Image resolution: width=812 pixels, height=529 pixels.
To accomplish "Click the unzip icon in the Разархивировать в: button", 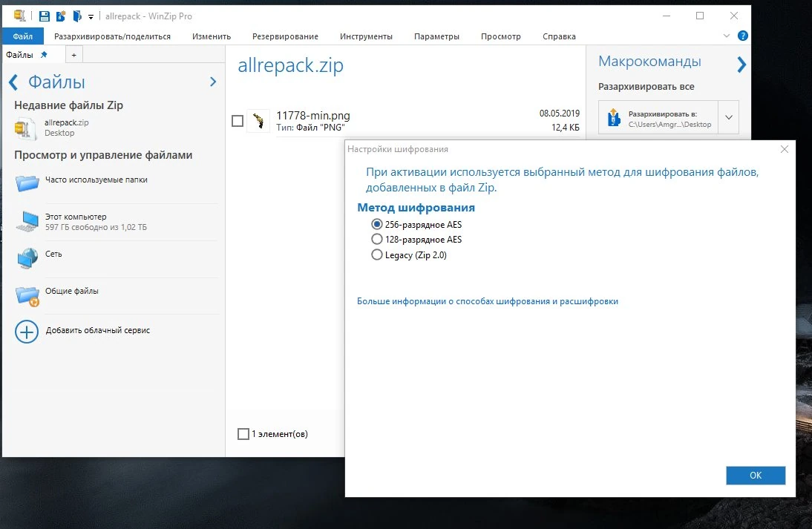I will point(614,117).
